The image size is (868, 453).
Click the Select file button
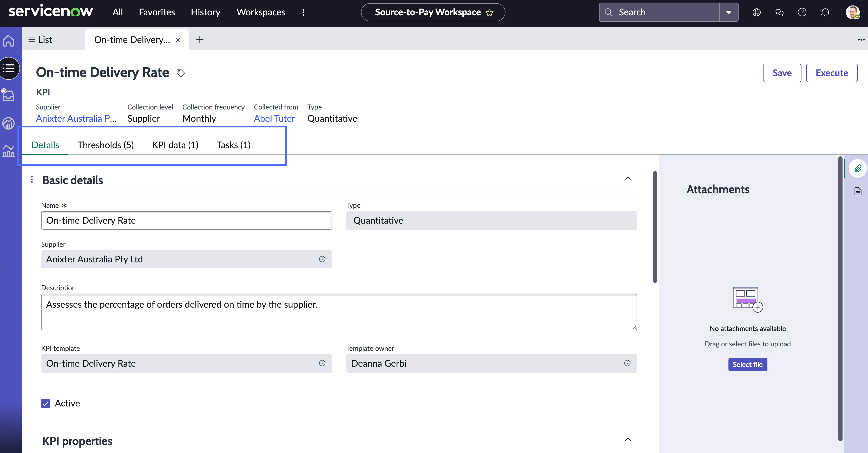747,364
